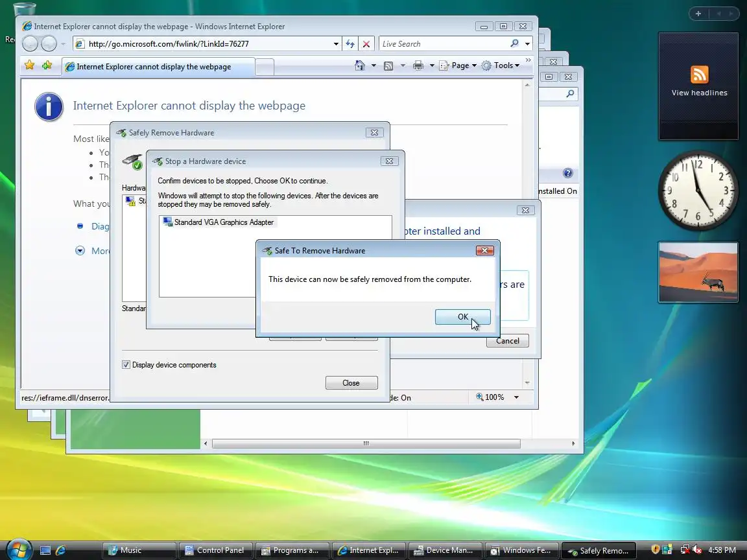This screenshot has width=747, height=560.
Task: Click the desert slideshow gadget picture
Action: point(698,272)
